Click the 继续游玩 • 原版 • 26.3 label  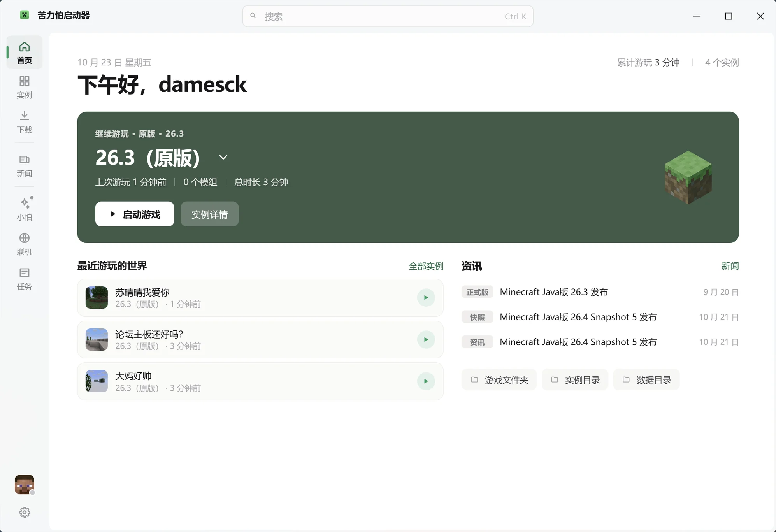tap(139, 134)
